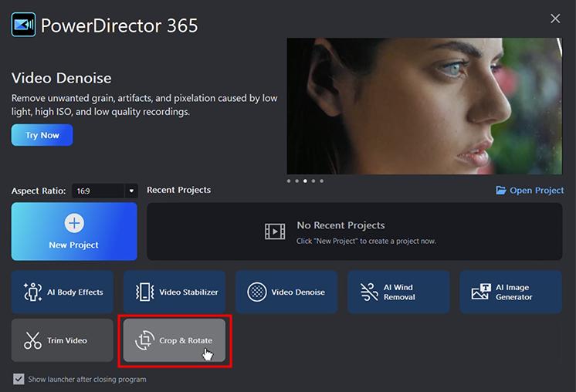
Task: Click the Video Denoise dotted circle icon
Action: click(257, 292)
